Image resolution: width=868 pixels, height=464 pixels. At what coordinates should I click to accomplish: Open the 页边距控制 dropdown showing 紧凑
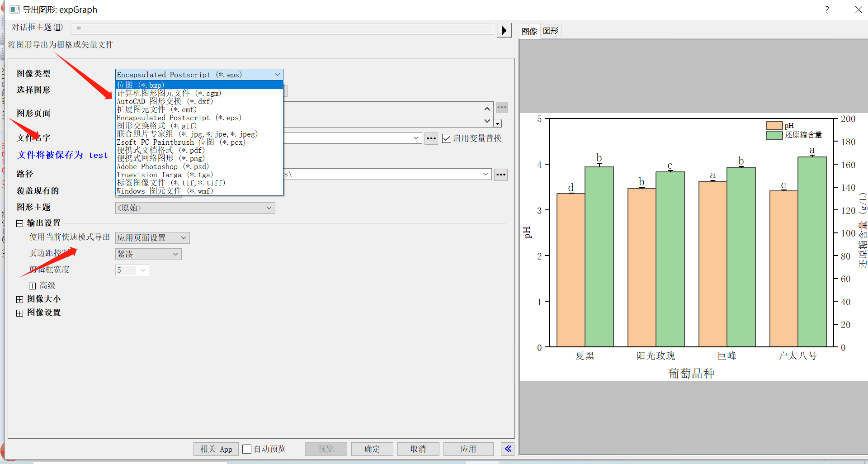[x=148, y=254]
